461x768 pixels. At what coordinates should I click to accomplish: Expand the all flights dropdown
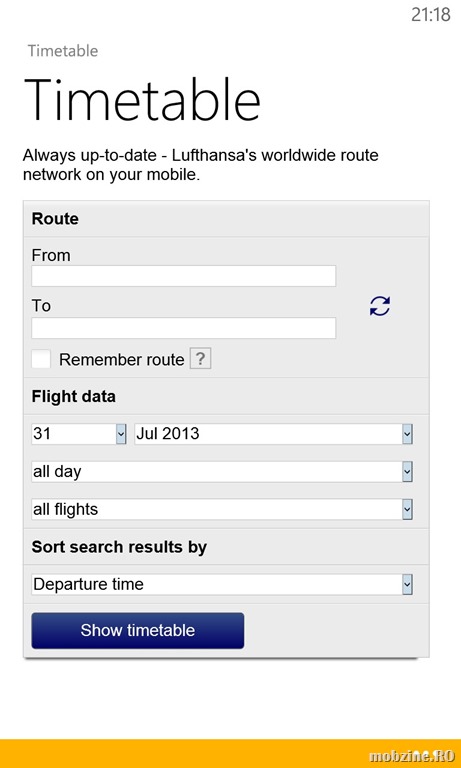coord(222,509)
